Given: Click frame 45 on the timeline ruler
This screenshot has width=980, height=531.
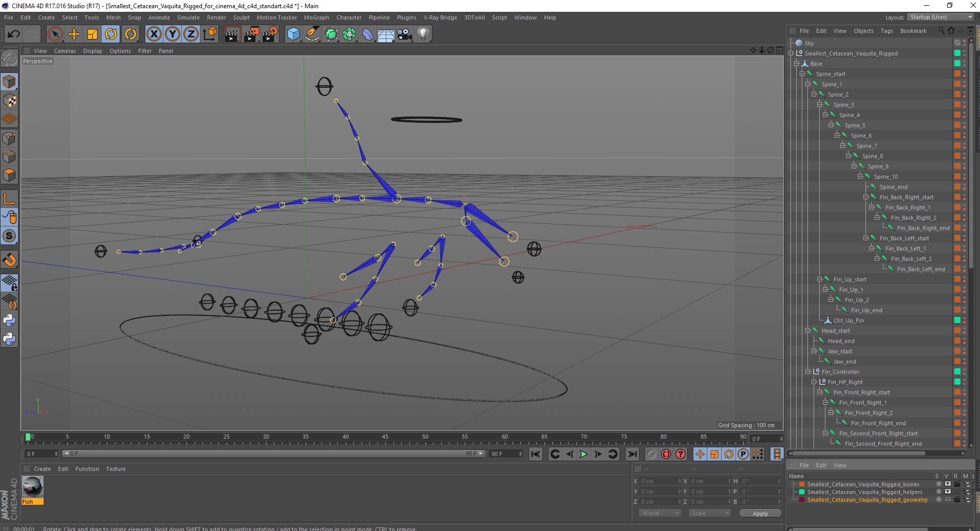Looking at the screenshot, I should (x=385, y=437).
